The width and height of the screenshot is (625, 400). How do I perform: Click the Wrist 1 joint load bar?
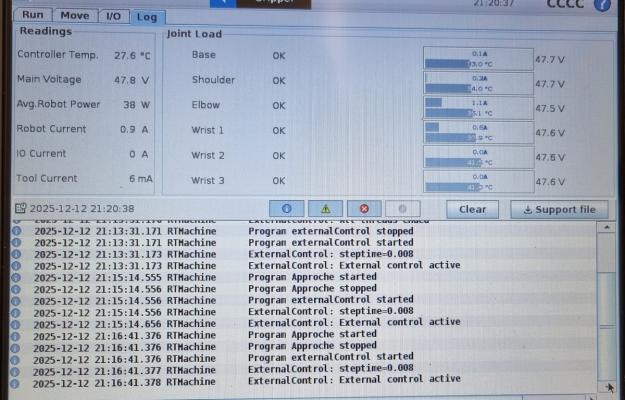(478, 133)
